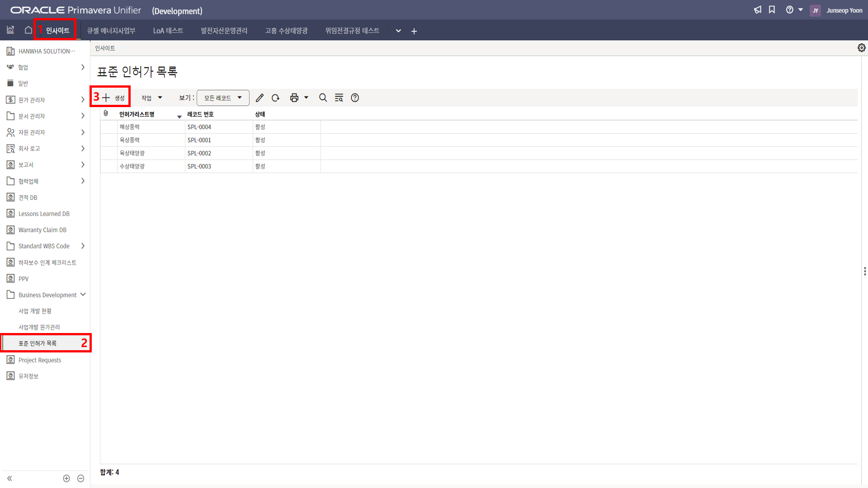
Task: Open the 모든 레코드 view dropdown
Action: pos(223,98)
